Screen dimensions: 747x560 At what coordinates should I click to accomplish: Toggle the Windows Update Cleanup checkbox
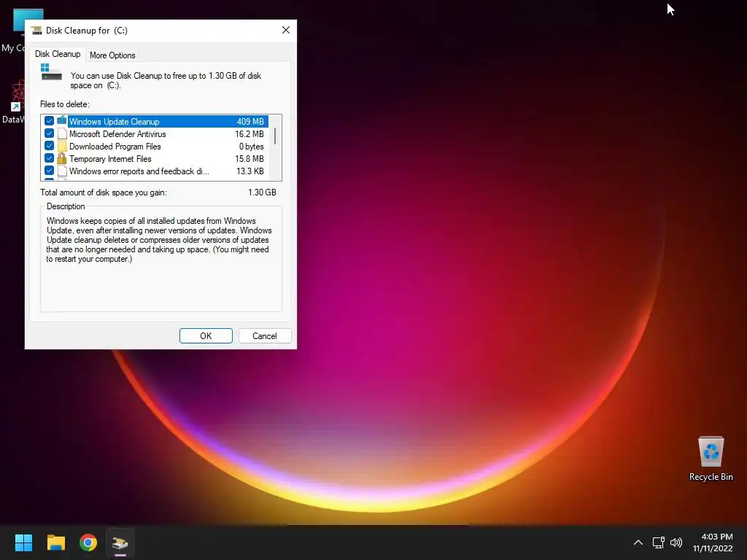coord(49,121)
